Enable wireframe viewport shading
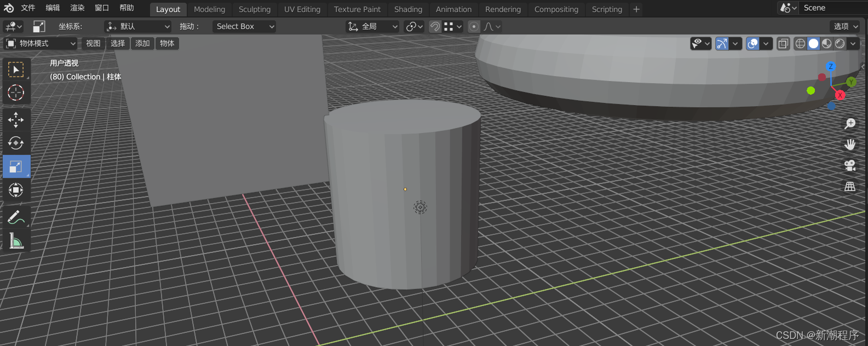The width and height of the screenshot is (868, 346). (x=800, y=43)
